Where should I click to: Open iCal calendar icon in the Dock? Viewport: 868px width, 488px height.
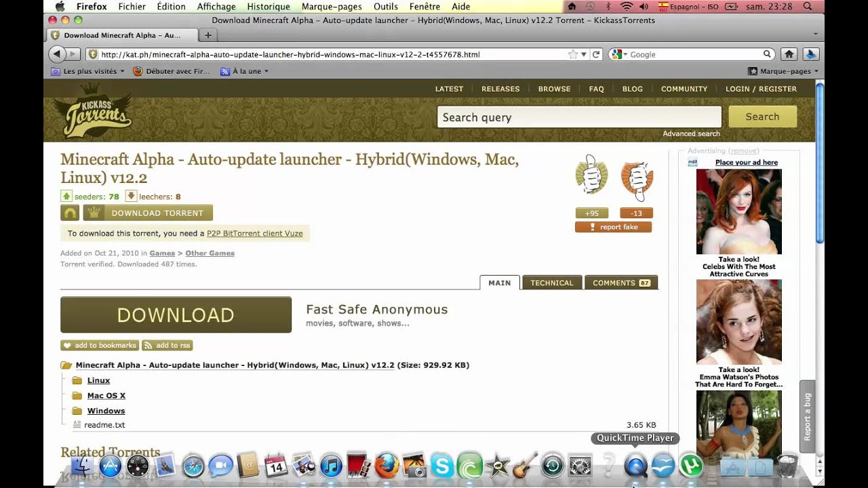click(x=276, y=466)
